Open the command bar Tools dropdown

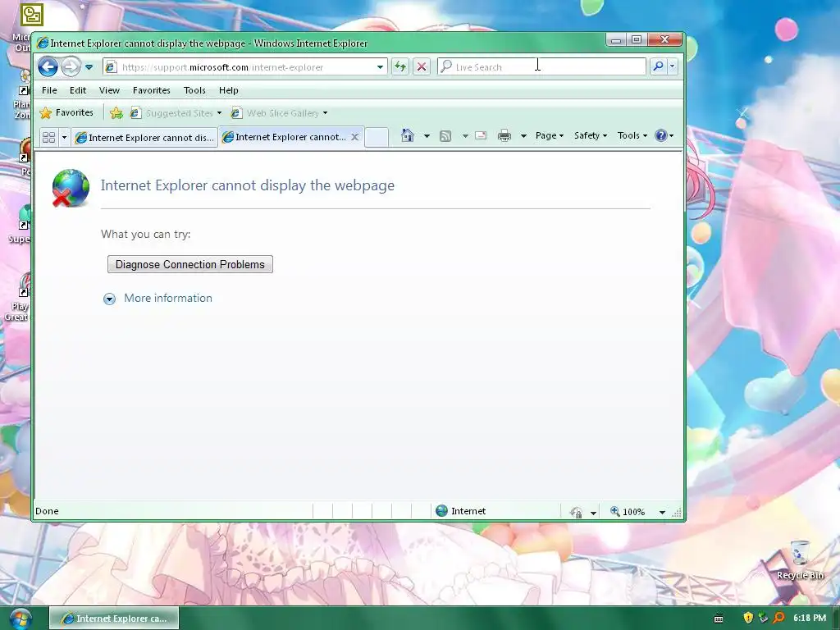click(x=632, y=135)
